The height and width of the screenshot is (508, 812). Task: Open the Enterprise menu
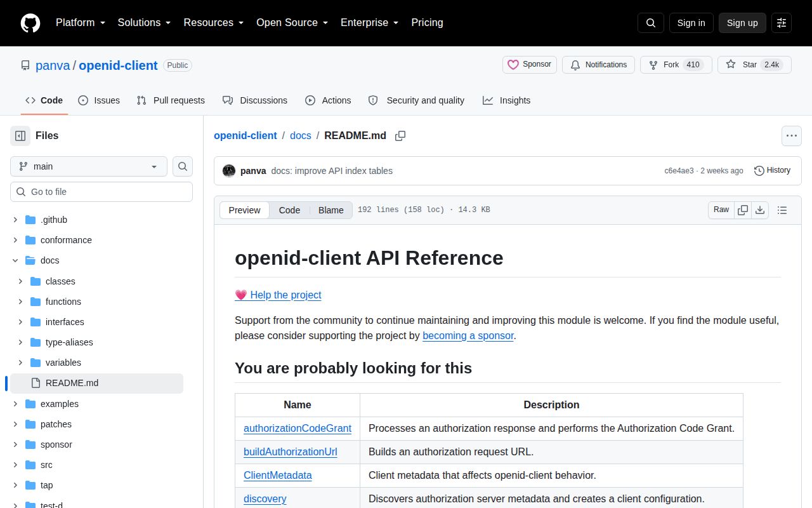pos(369,23)
